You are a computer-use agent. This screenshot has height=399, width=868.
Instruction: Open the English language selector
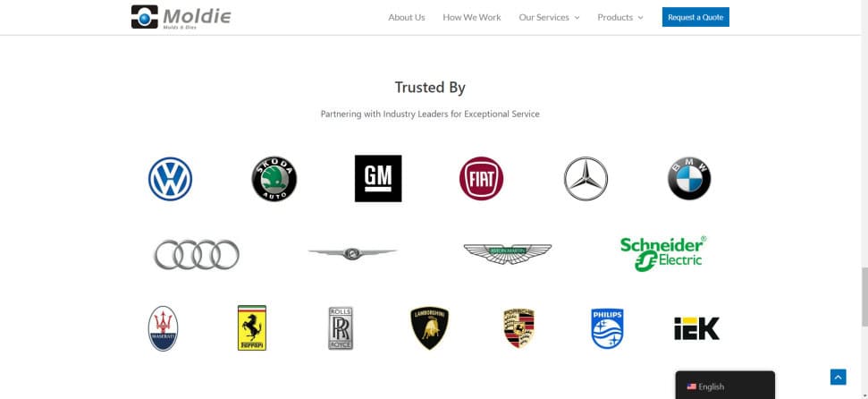[x=725, y=386]
